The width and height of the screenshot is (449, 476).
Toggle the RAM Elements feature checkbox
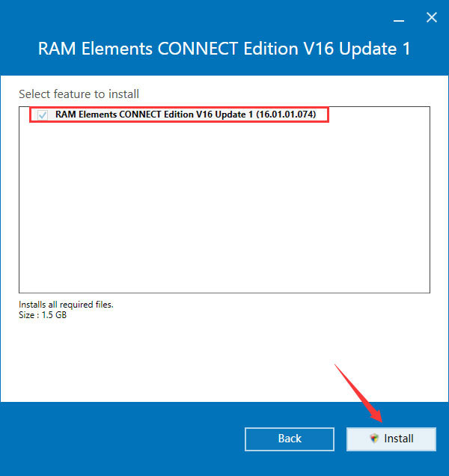point(43,115)
